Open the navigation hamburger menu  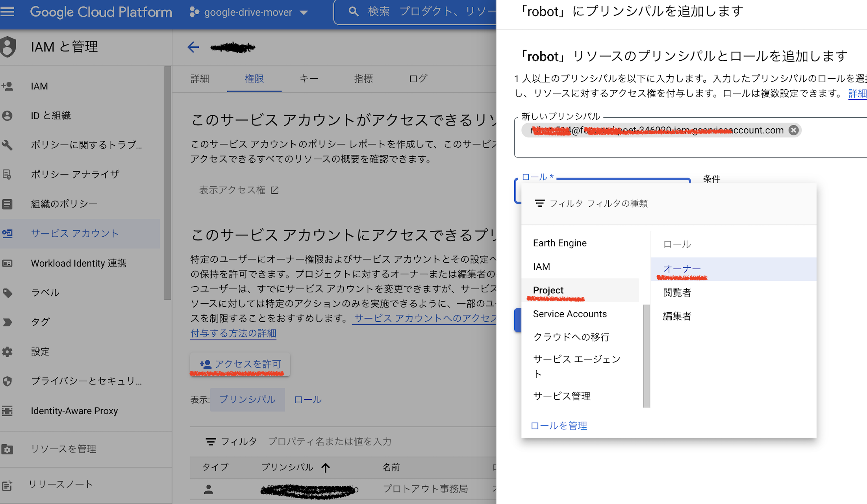tap(8, 12)
